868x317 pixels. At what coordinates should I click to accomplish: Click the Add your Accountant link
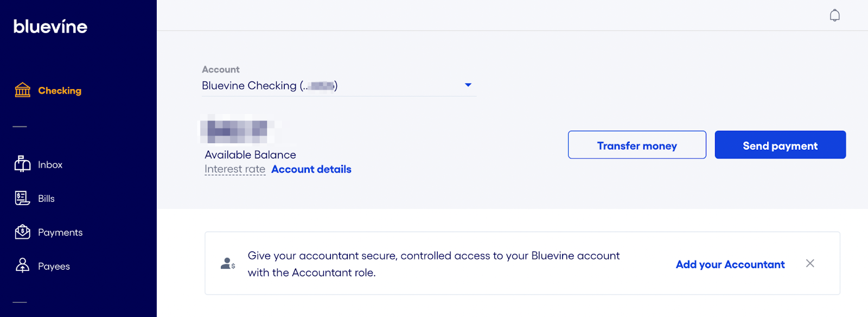click(x=730, y=264)
